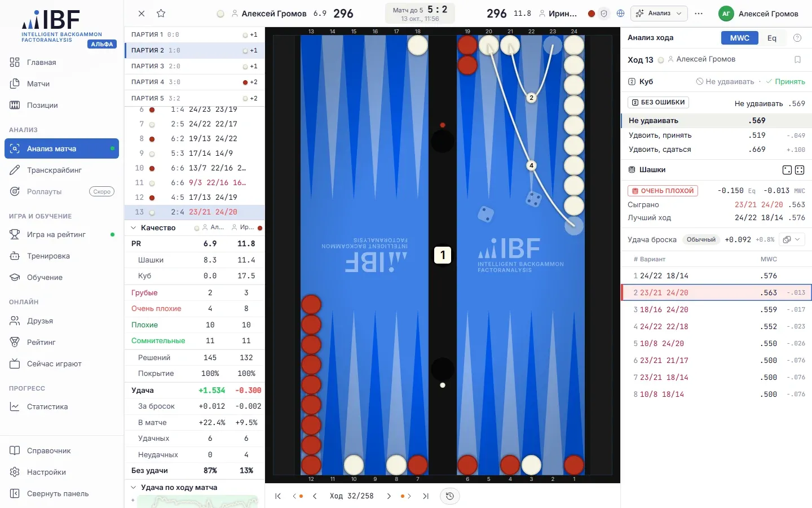Collapse Удача по ходу матча section
This screenshot has width=812, height=508.
coord(134,488)
